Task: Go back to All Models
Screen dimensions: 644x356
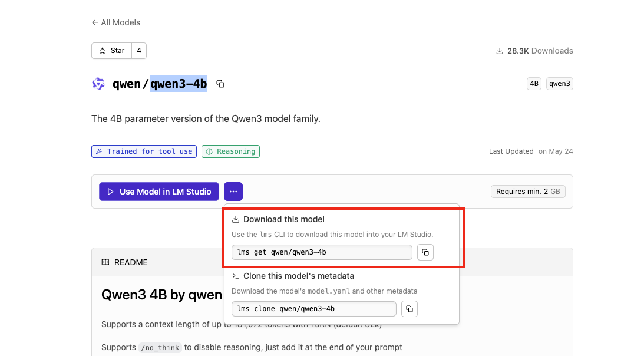Action: pyautogui.click(x=116, y=22)
